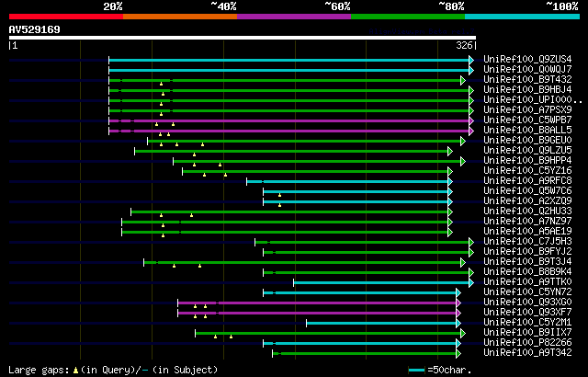The height and width of the screenshot is (377, 588).
Task: Click the cyan alignment bar for Q9ZUS4
Action: [288, 60]
